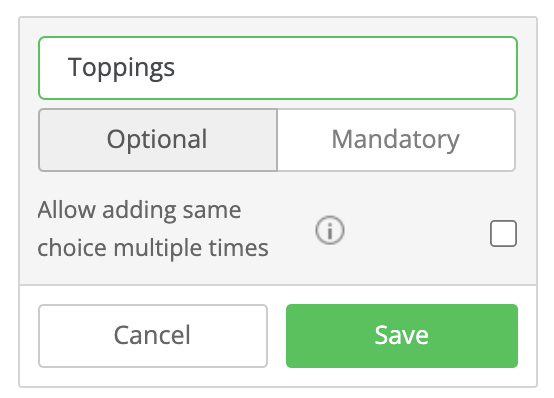The height and width of the screenshot is (398, 554).
Task: Click the word Toppings in the field
Action: pos(121,68)
